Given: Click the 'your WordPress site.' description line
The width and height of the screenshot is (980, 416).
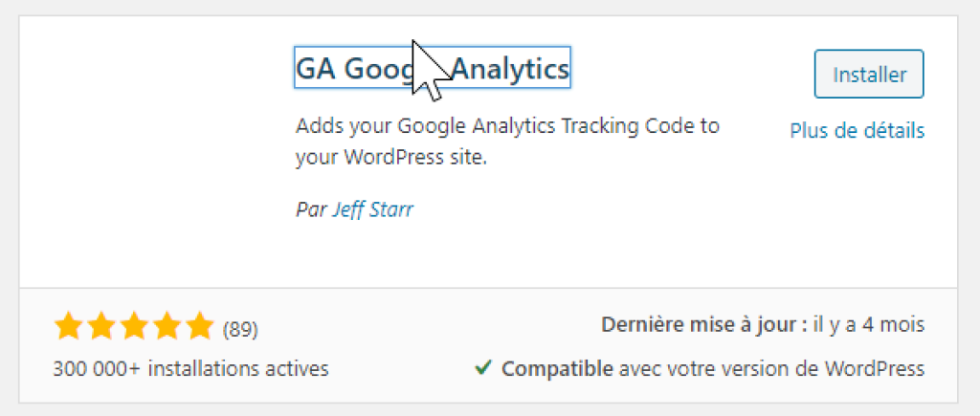Looking at the screenshot, I should [x=390, y=158].
